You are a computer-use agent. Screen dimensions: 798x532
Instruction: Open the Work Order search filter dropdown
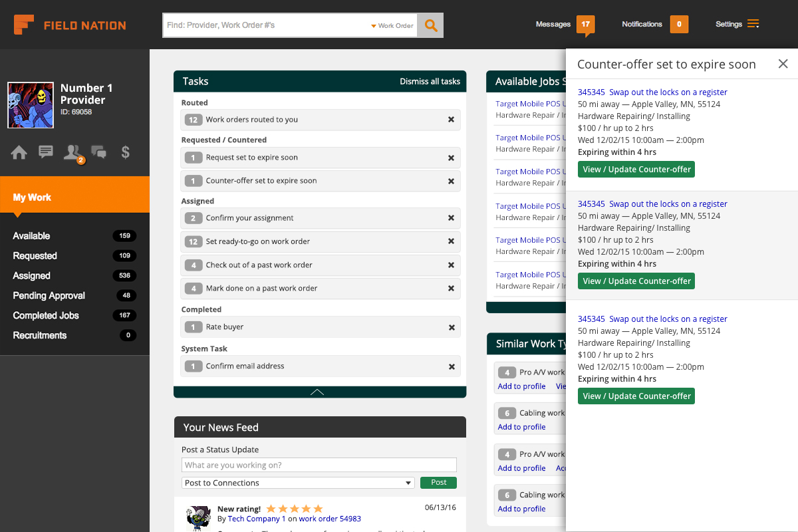(x=392, y=26)
